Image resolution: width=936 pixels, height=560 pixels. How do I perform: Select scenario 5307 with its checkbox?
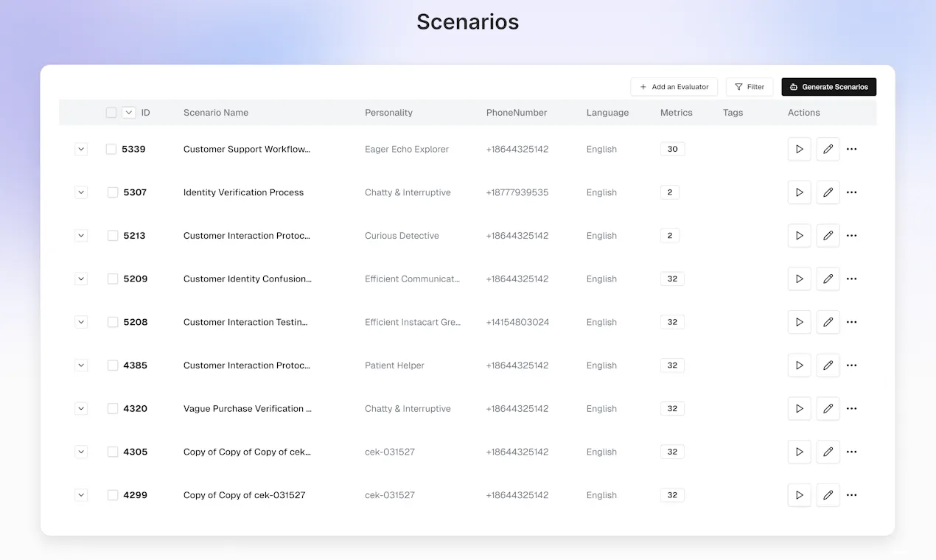113,192
